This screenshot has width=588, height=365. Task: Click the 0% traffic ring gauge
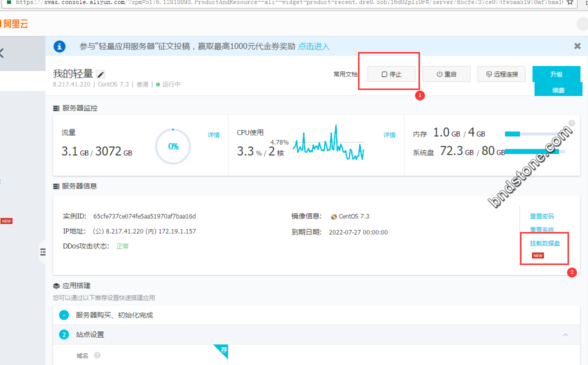click(x=173, y=146)
